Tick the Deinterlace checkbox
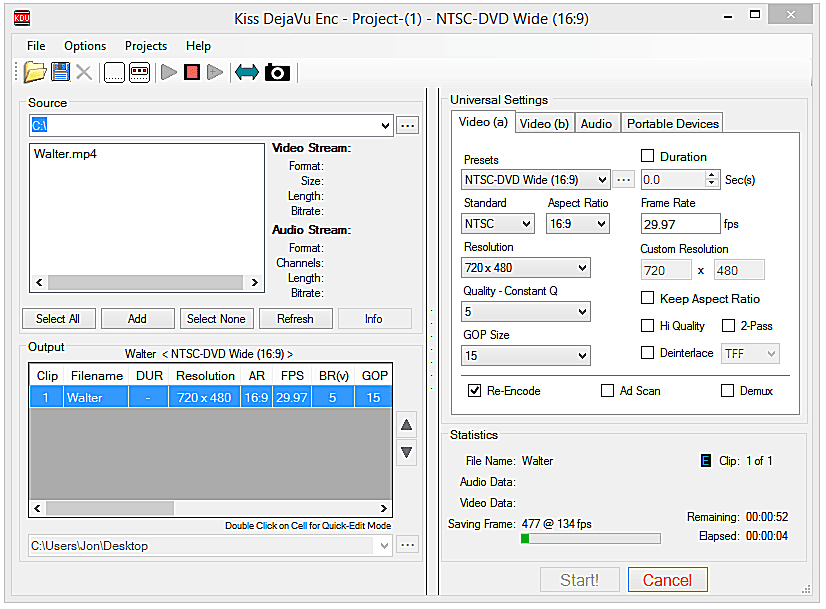Image resolution: width=826 pixels, height=609 pixels. click(x=648, y=353)
